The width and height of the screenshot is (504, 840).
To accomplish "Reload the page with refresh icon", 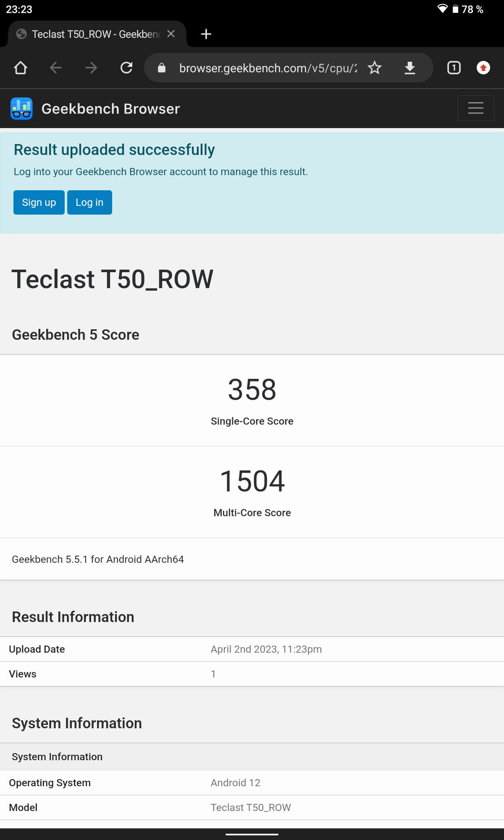I will pos(126,68).
